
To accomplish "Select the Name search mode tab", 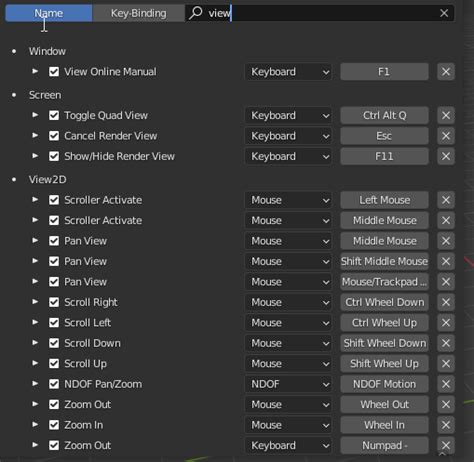I will (49, 13).
